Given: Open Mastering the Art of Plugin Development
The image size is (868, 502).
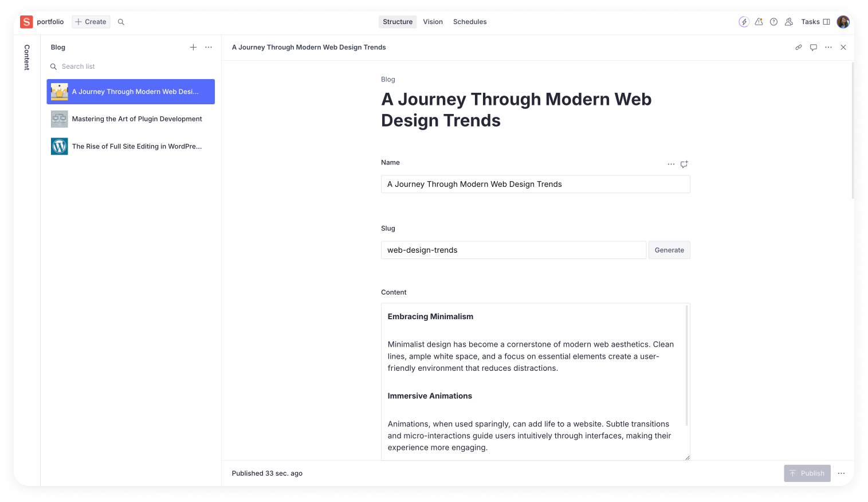Looking at the screenshot, I should click(x=131, y=119).
